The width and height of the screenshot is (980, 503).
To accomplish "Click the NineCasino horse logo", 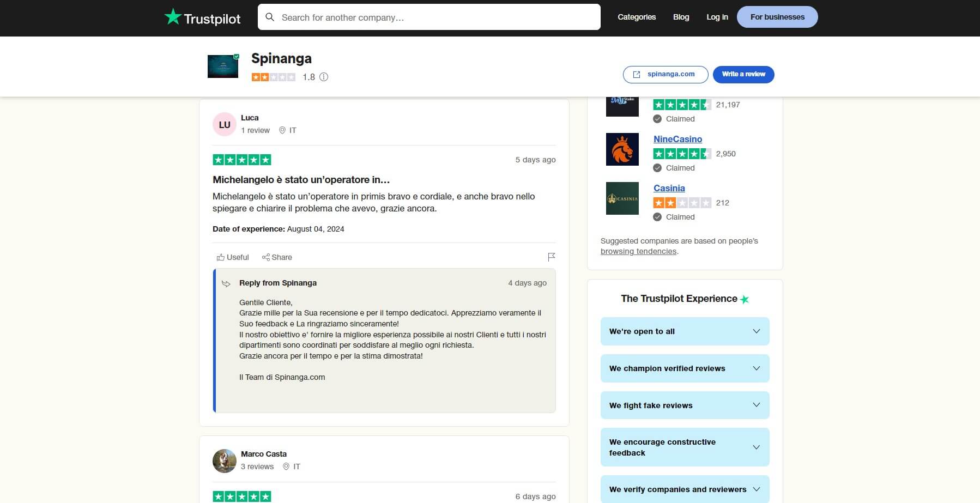I will 622,149.
